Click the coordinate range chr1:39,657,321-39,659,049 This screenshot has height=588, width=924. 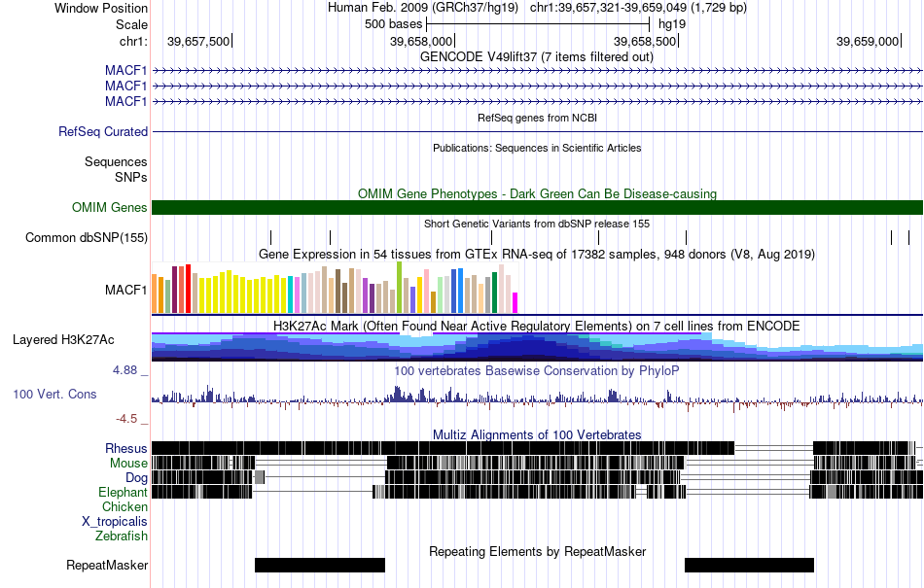pyautogui.click(x=607, y=8)
